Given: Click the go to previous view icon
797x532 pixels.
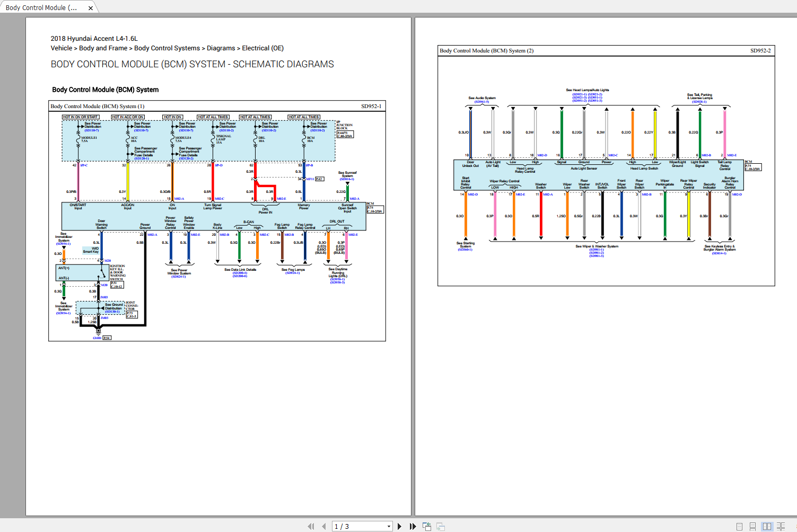Looking at the screenshot, I should point(427,526).
